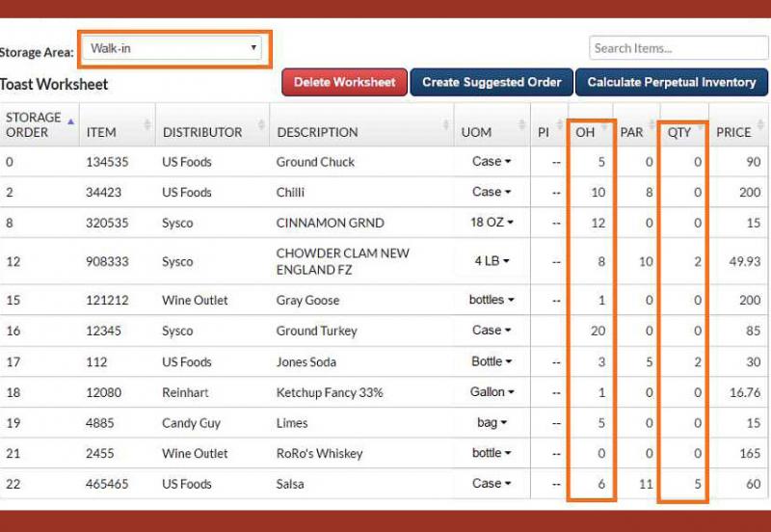Expand Gallon dropdown for Ketchup Fancy 33%

492,392
